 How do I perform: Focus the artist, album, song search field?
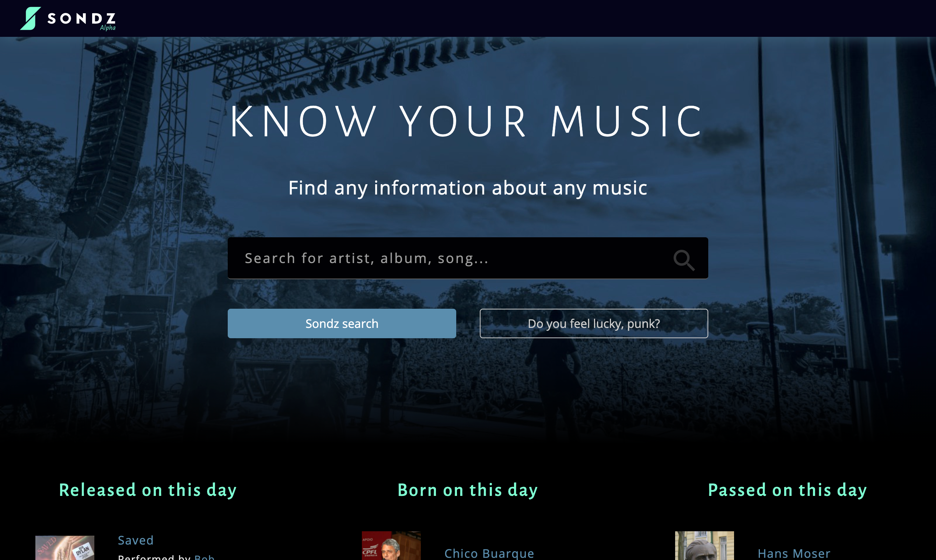point(468,258)
